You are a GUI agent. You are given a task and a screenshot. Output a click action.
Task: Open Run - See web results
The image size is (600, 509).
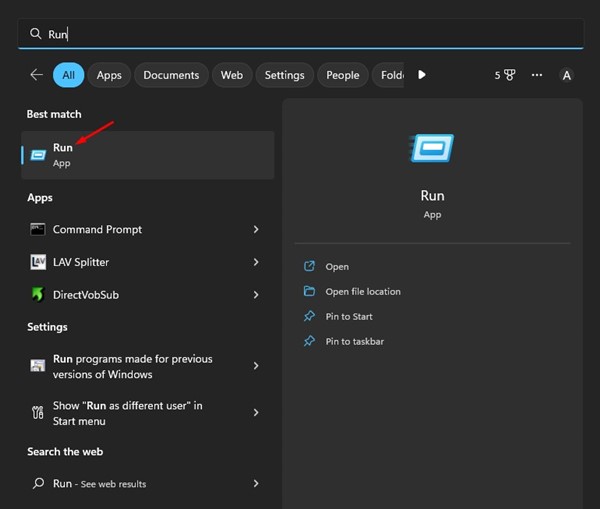[148, 484]
